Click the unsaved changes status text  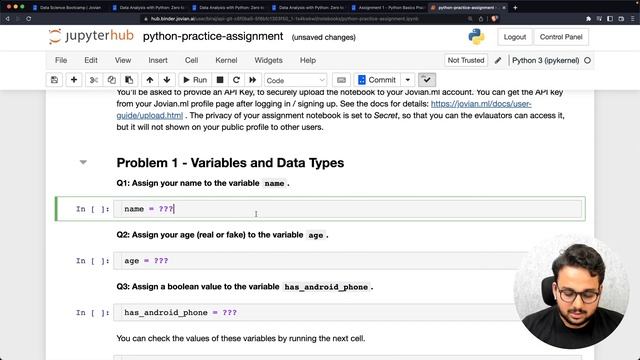click(323, 37)
